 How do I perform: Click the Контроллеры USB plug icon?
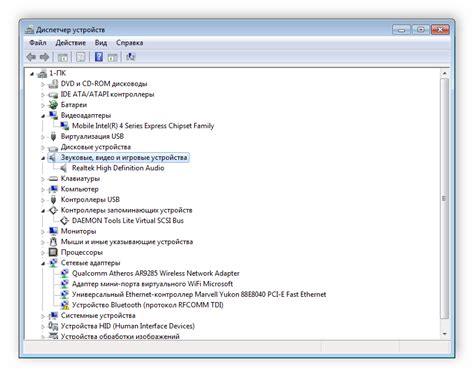(53, 200)
